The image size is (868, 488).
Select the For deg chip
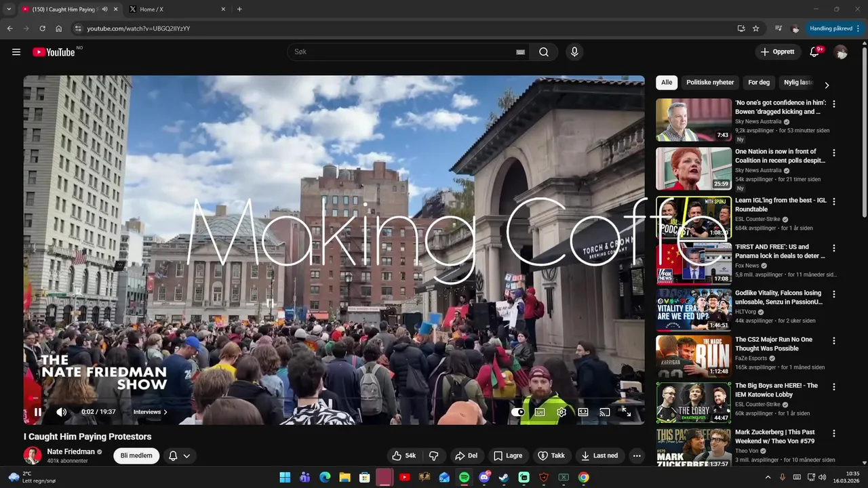point(759,83)
